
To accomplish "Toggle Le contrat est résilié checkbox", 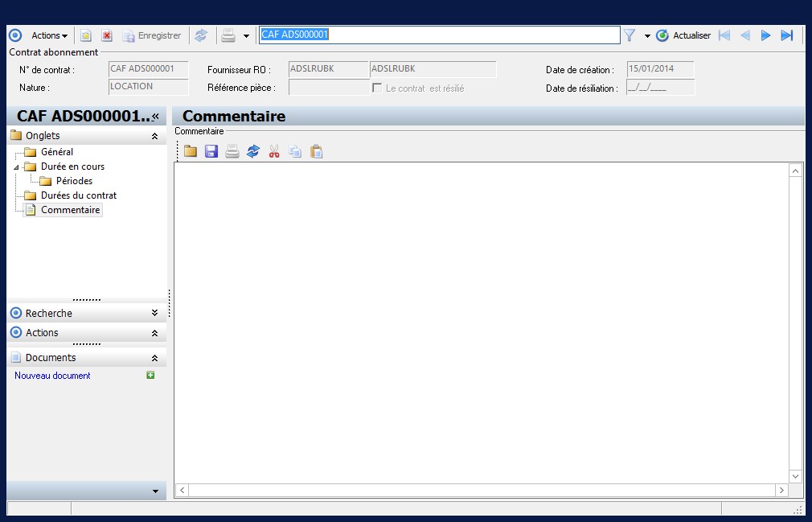I will click(377, 88).
